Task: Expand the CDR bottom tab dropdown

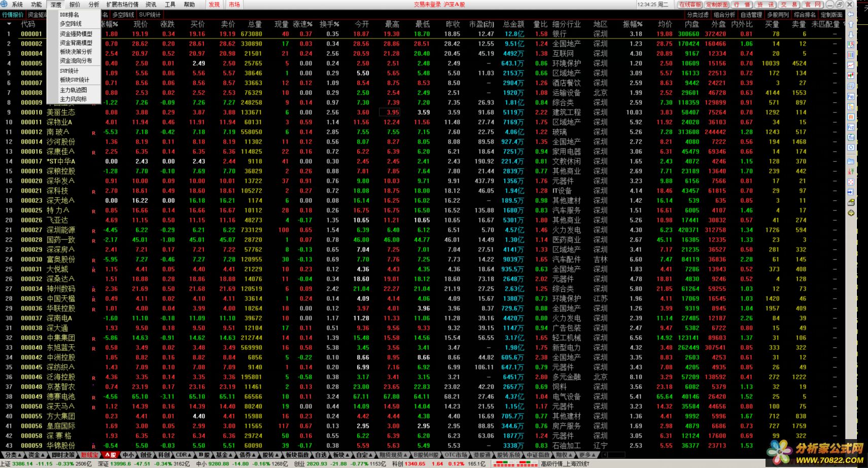Action: pyautogui.click(x=183, y=455)
